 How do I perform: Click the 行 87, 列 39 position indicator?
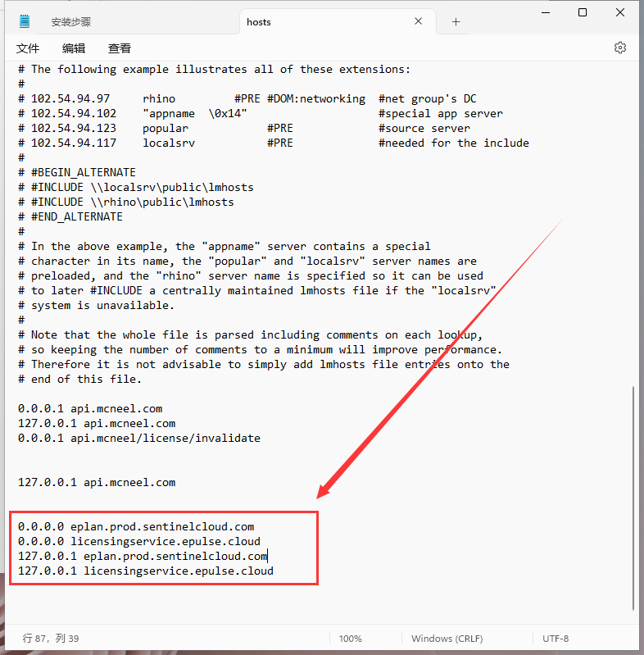point(52,639)
